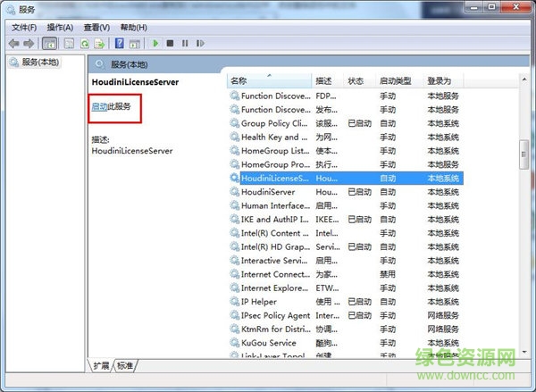The image size is (536, 392).
Task: Click the services list scroll-down arrow
Action: [x=524, y=352]
